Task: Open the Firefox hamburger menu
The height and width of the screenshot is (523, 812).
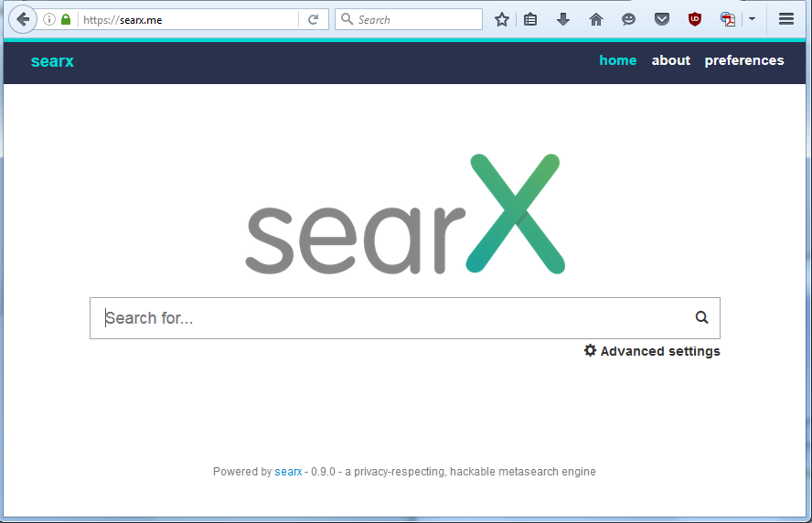Action: pyautogui.click(x=786, y=19)
